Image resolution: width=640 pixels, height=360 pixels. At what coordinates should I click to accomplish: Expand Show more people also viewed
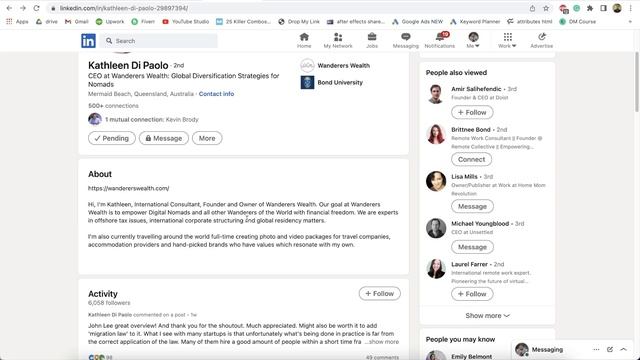click(487, 316)
